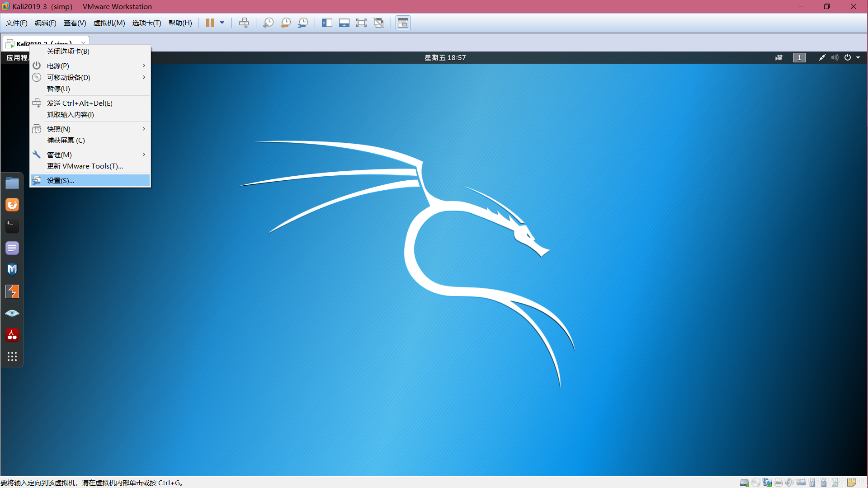The image size is (868, 488).
Task: Open the 选项卡(T) menu
Action: pyautogui.click(x=146, y=23)
